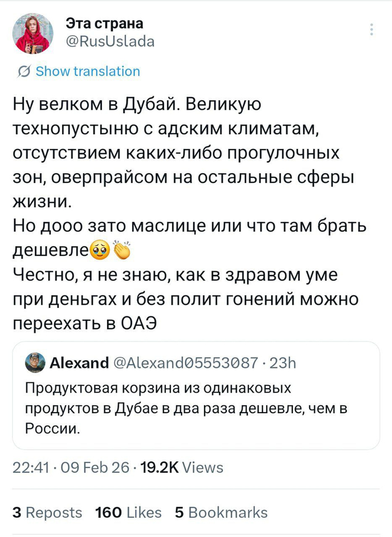
Task: Select the display name Эта страна
Action: tap(104, 24)
